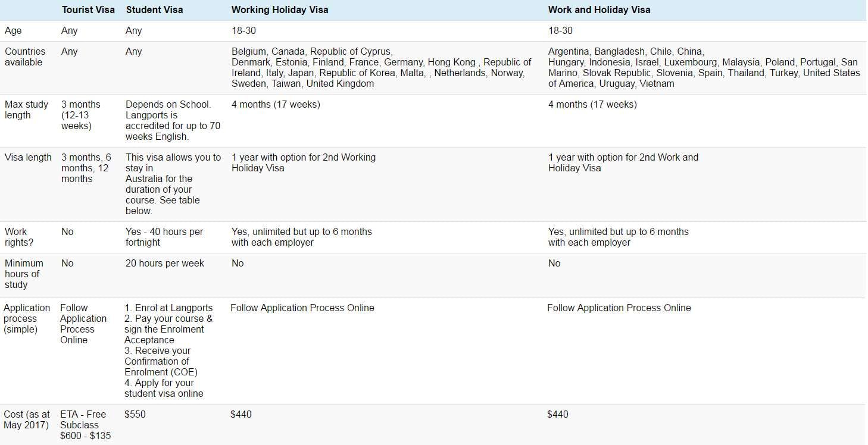
Task: Click Belgium, Canada countries list cell
Action: [x=382, y=67]
